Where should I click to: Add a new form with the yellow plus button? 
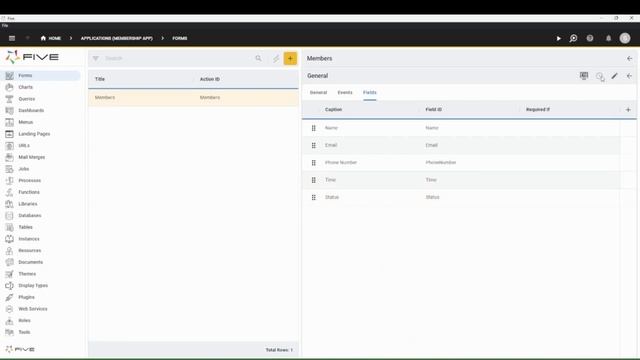[x=290, y=58]
